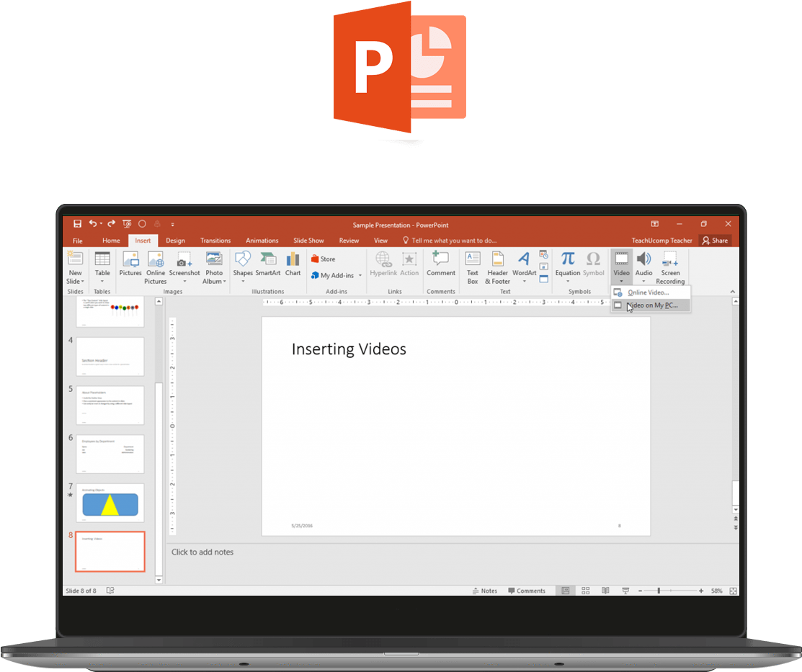Click the Header & Footer icon
This screenshot has height=672, width=802.
tap(497, 264)
